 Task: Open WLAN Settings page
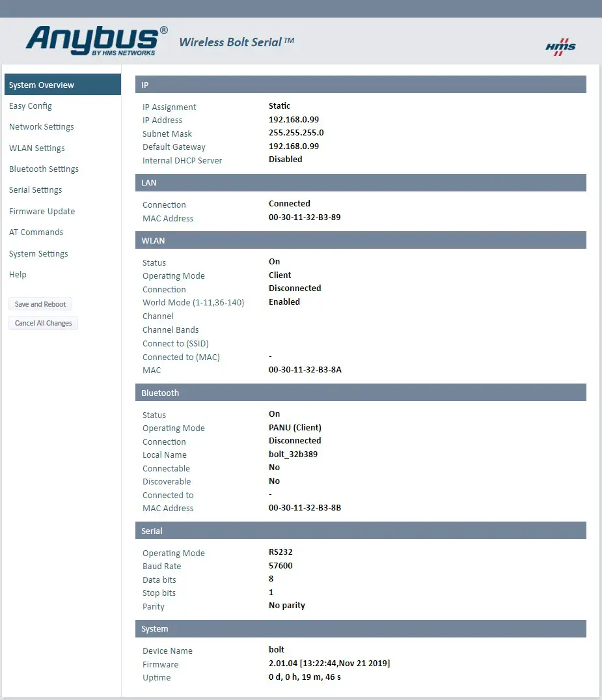[x=36, y=148]
